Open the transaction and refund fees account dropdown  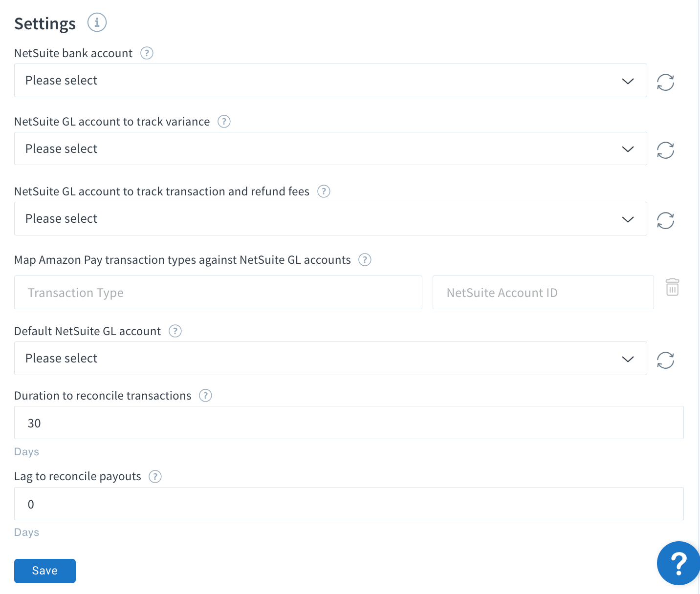330,219
